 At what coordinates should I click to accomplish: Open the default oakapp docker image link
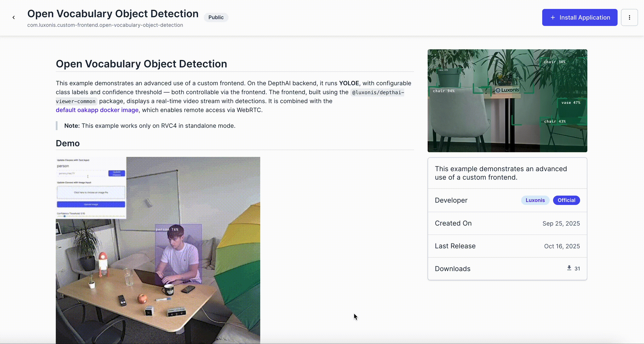pos(97,110)
